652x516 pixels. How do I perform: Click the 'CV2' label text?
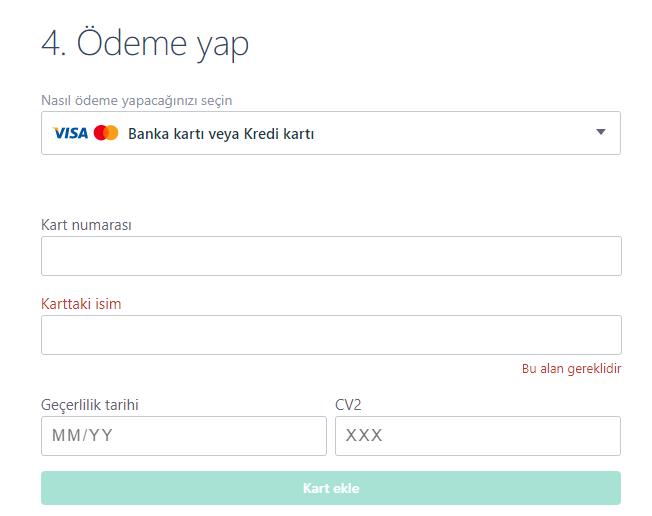click(349, 404)
